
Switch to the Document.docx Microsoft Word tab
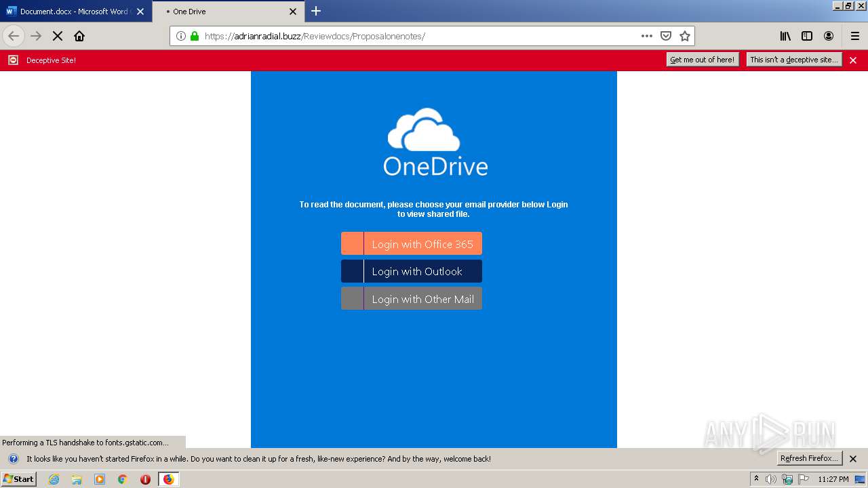75,12
